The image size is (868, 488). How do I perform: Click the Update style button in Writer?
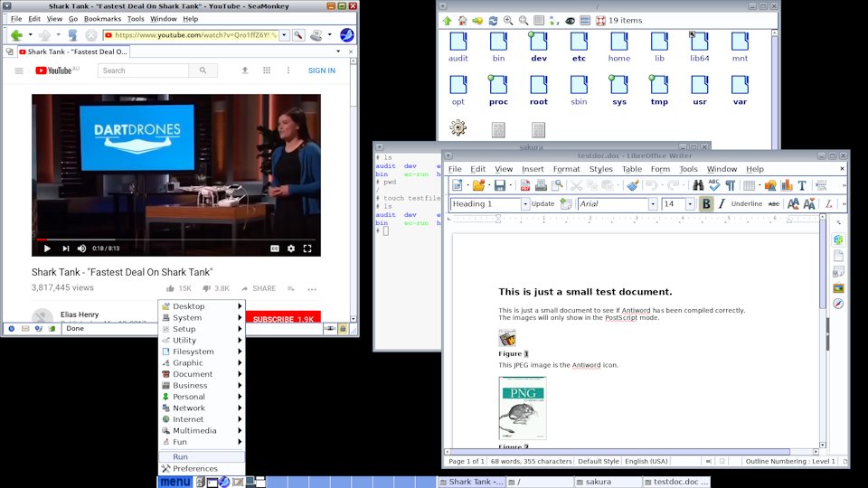tap(542, 203)
